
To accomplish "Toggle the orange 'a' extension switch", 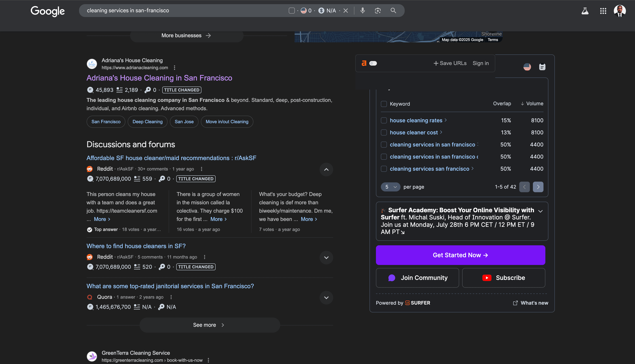I will (373, 63).
